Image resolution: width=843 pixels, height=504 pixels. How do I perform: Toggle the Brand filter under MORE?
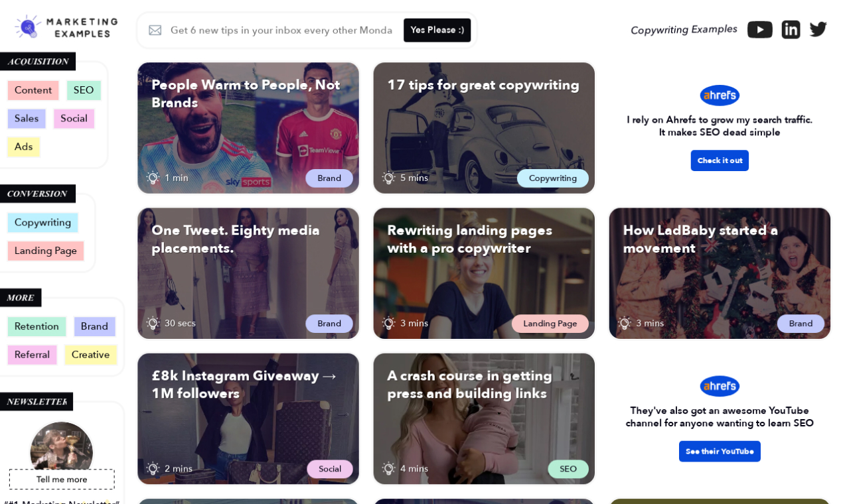click(94, 326)
